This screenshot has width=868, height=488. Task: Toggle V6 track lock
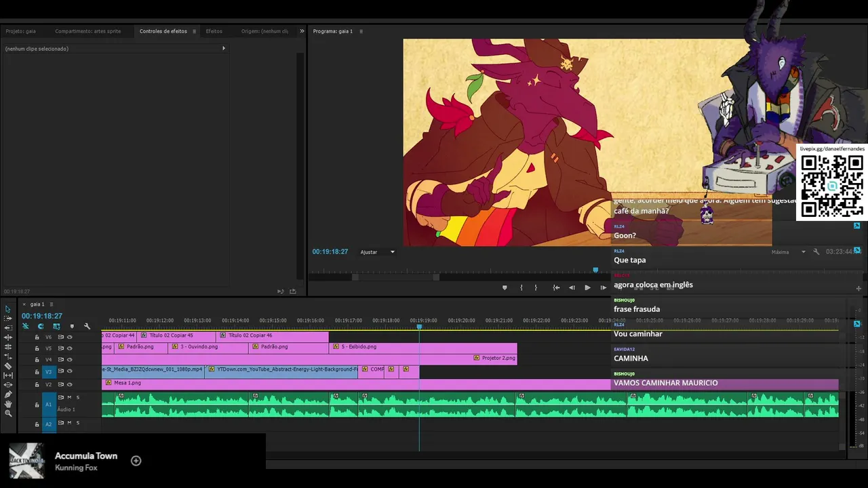37,337
